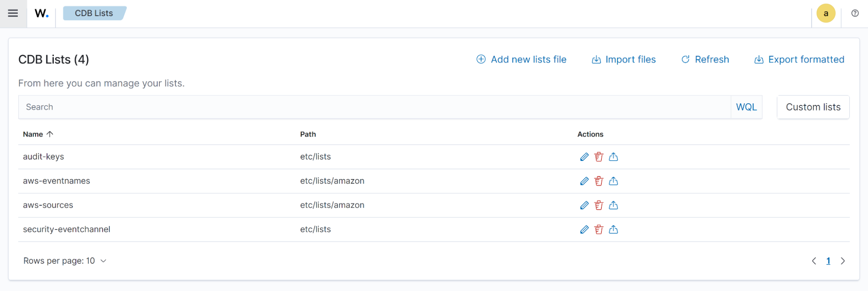The height and width of the screenshot is (291, 868).
Task: Open the hamburger navigation menu
Action: [x=13, y=13]
